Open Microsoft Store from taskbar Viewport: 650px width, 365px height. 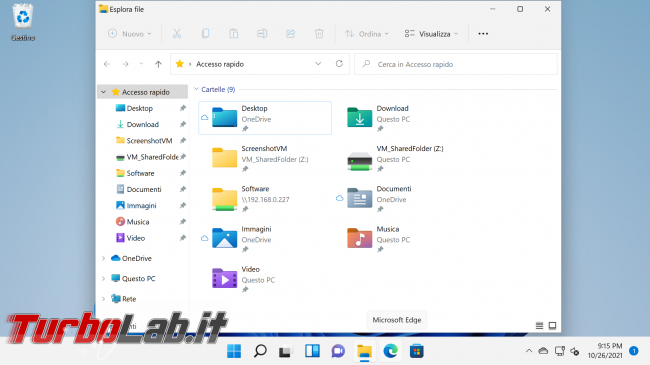click(x=417, y=351)
